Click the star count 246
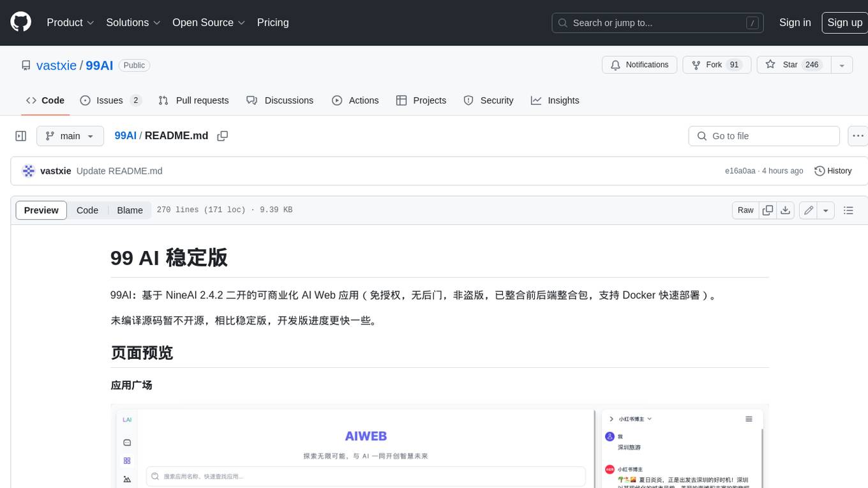This screenshot has height=488, width=868. coord(812,65)
